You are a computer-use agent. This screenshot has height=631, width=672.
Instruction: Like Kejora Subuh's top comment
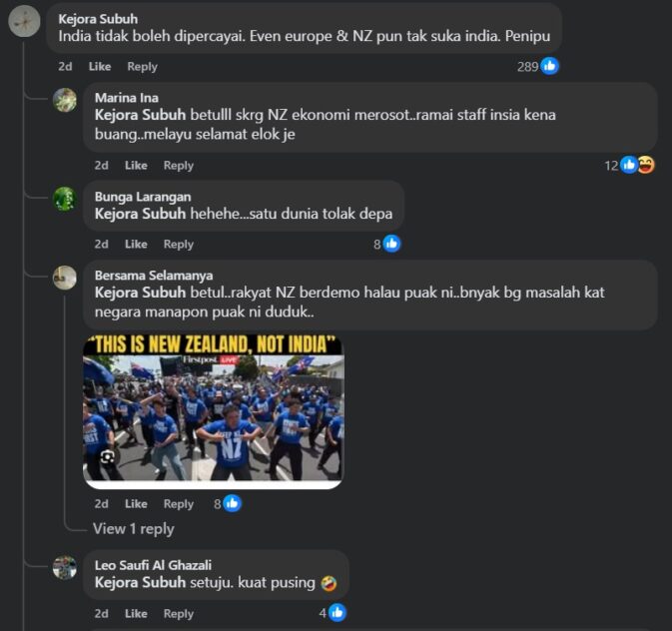pyautogui.click(x=100, y=67)
